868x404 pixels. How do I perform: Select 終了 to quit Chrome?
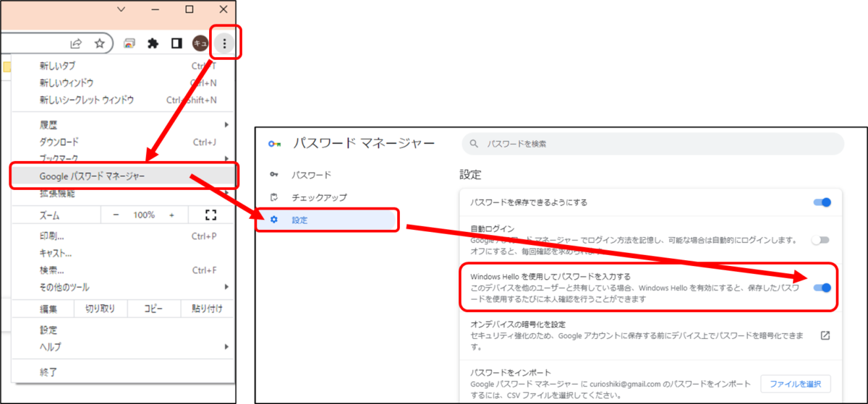(x=124, y=372)
